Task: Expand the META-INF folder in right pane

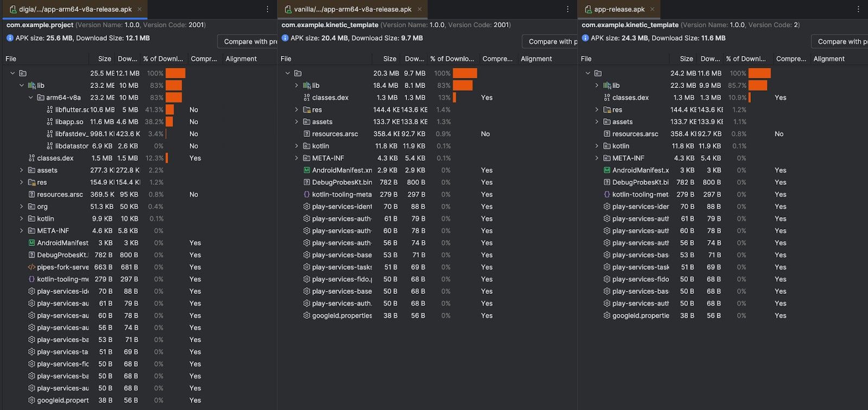Action: point(597,158)
